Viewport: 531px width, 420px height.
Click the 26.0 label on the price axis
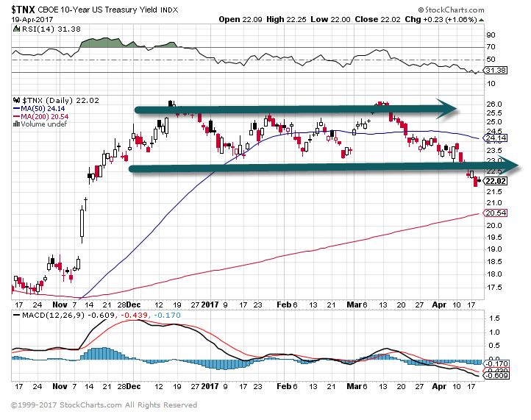493,104
